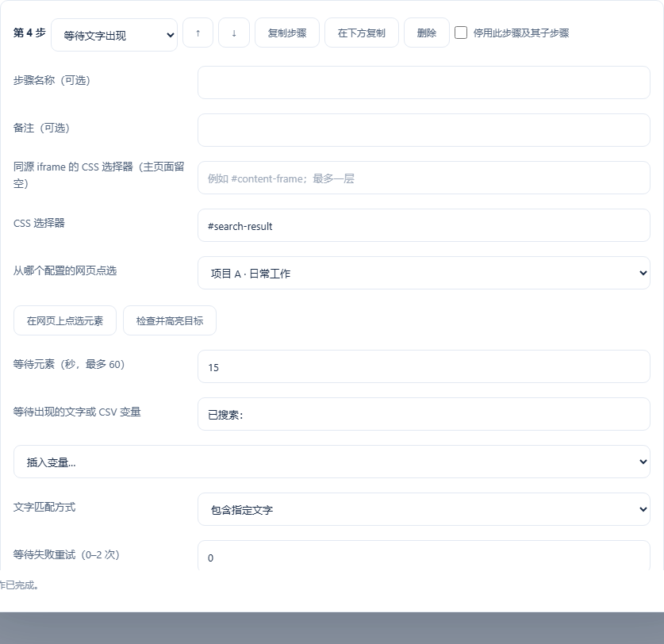Click the 等待失败重试 field showing 0
Image resolution: width=664 pixels, height=644 pixels.
tap(424, 555)
